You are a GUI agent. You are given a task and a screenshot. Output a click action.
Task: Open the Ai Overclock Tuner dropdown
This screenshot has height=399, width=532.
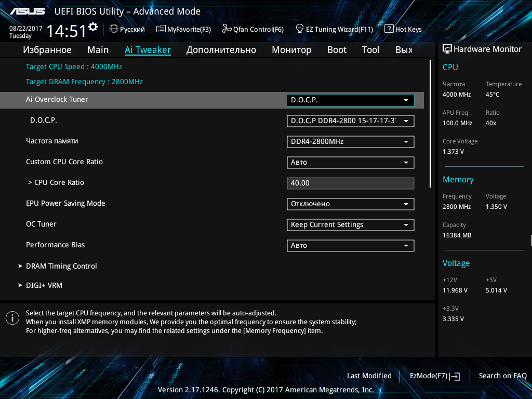(351, 100)
